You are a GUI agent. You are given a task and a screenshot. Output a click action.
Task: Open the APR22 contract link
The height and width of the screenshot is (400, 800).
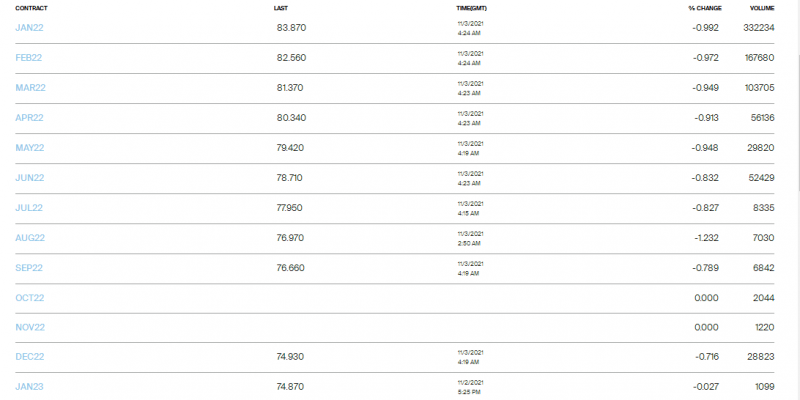tap(29, 118)
